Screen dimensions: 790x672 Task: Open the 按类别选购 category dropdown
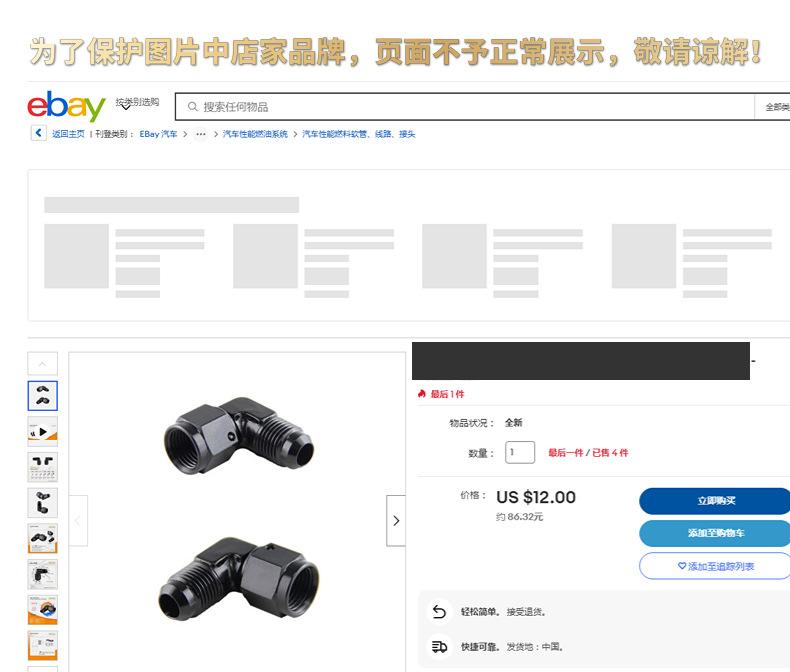click(x=137, y=103)
